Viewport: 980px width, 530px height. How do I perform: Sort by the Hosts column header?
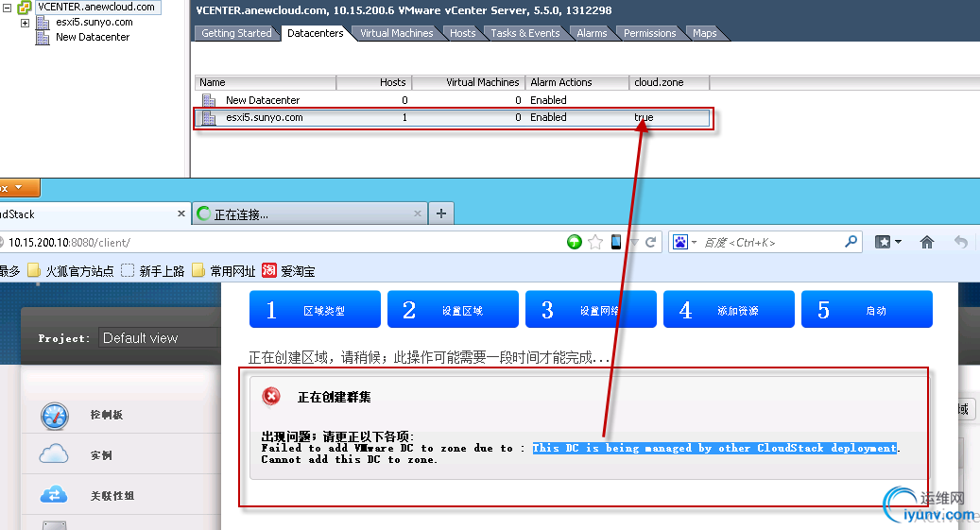tap(373, 82)
